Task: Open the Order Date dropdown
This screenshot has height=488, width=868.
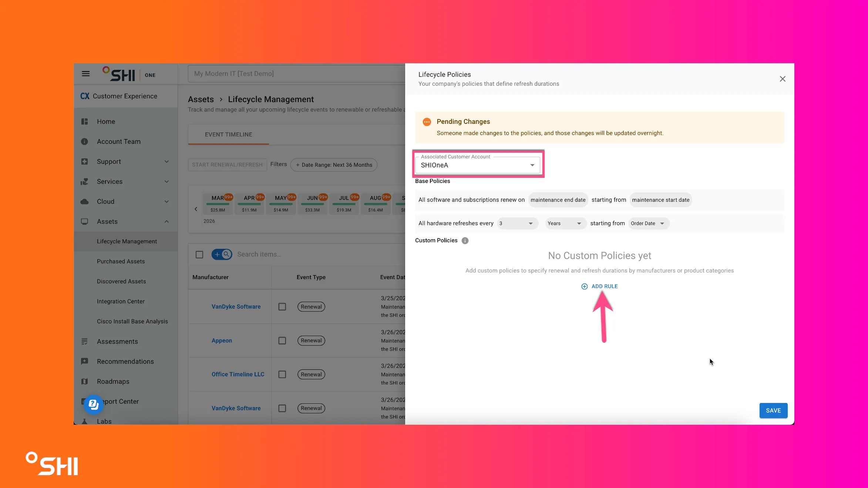Action: (648, 223)
